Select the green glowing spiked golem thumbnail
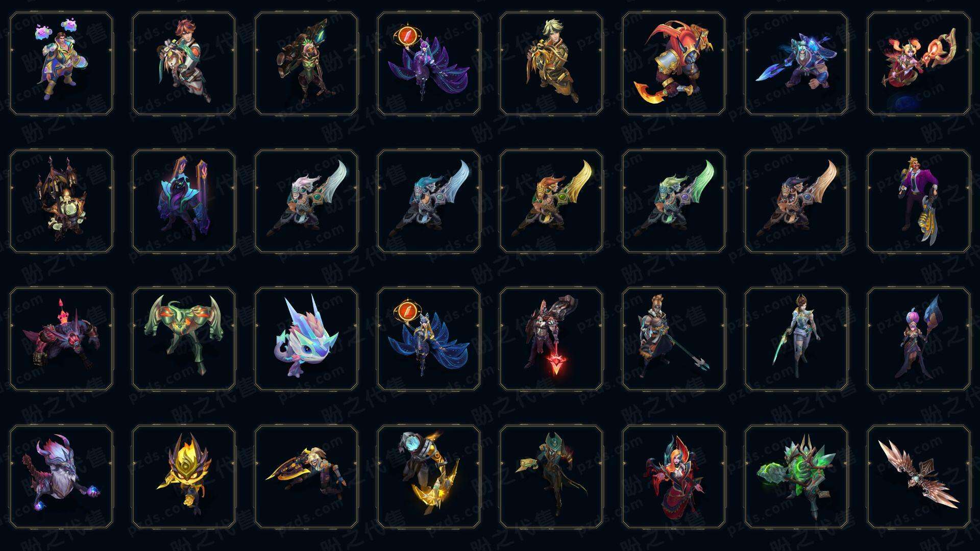This screenshot has width=980, height=551. pyautogui.click(x=796, y=477)
